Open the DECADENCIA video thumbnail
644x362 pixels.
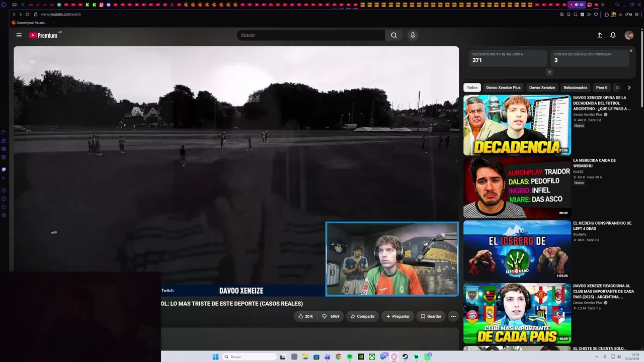pyautogui.click(x=517, y=125)
